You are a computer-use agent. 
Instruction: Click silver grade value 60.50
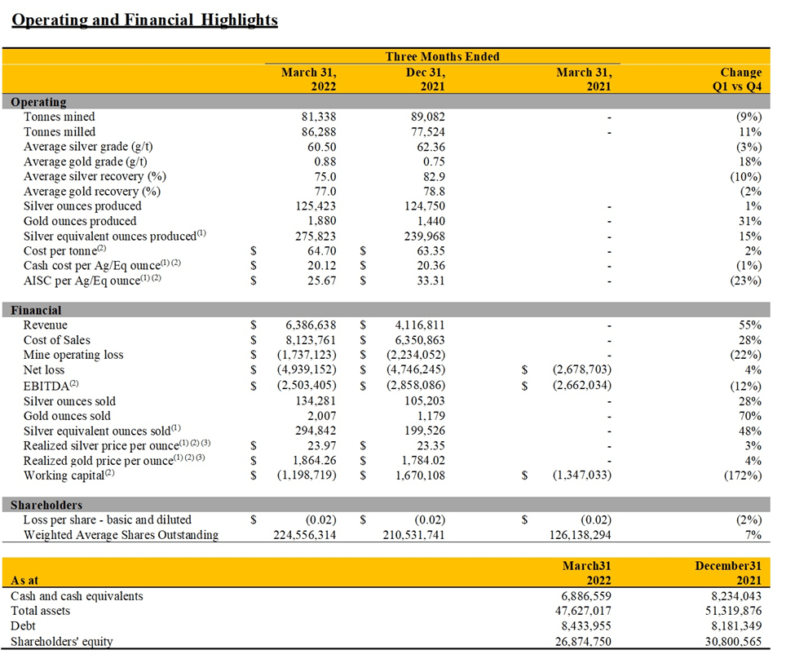click(x=321, y=147)
